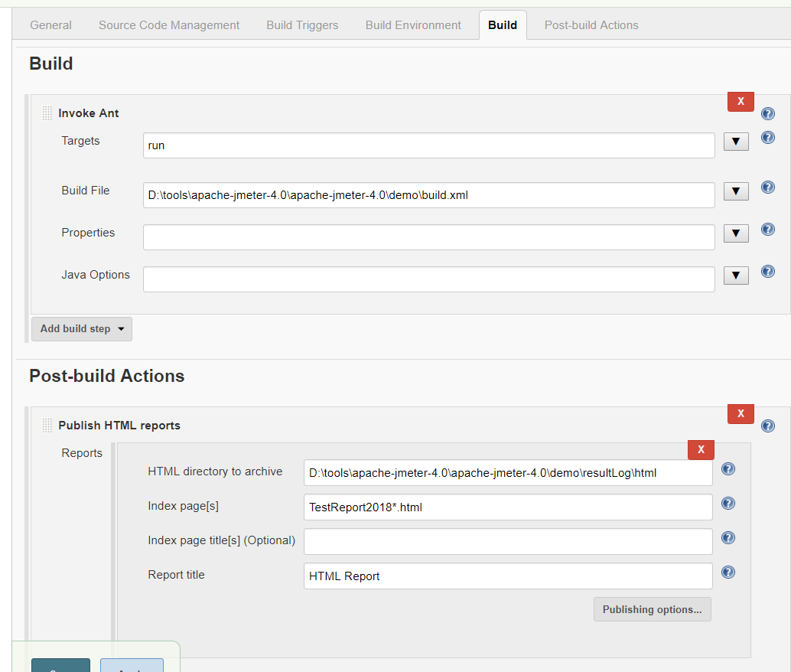Open help for Publish HTML reports
The width and height of the screenshot is (791, 672).
767,426
